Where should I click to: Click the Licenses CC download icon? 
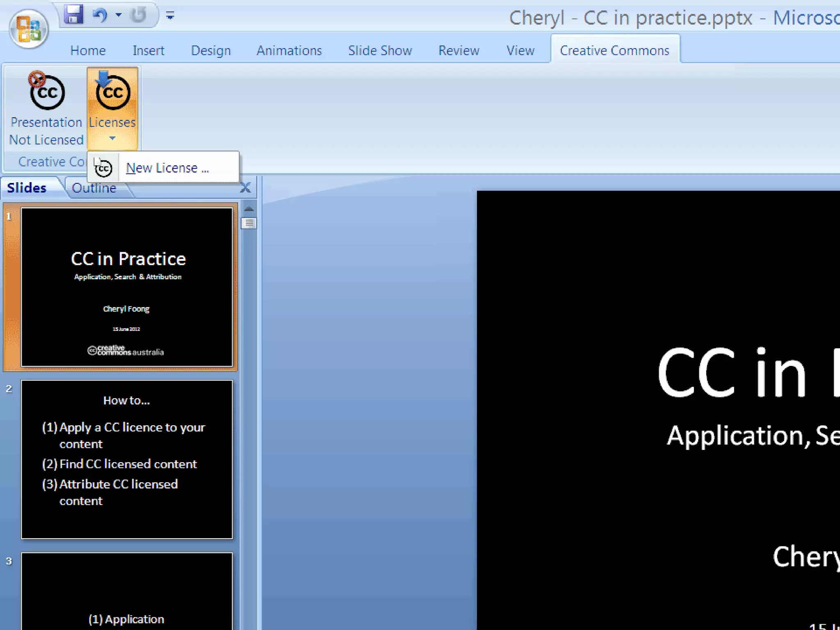[112, 91]
